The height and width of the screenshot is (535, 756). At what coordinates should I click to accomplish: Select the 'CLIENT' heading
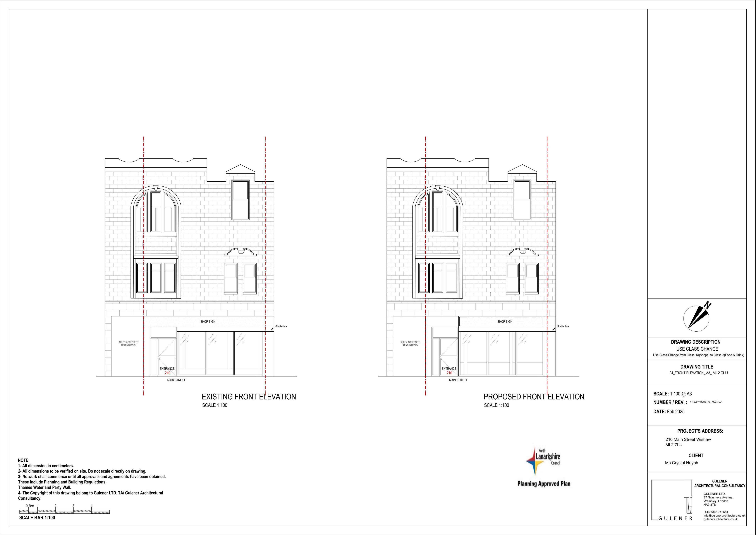tap(696, 456)
